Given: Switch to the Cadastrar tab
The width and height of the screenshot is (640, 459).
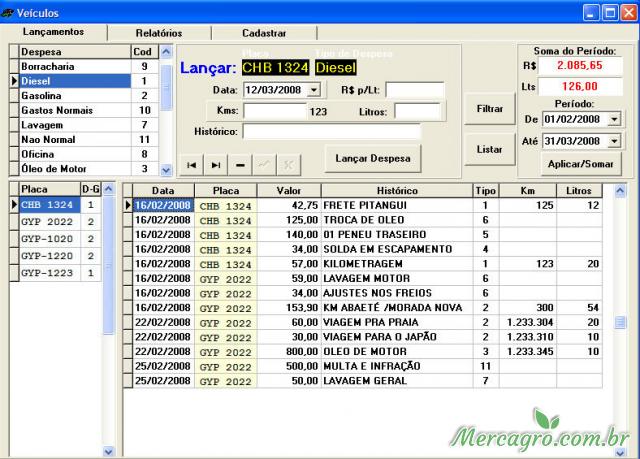Looking at the screenshot, I should [264, 33].
